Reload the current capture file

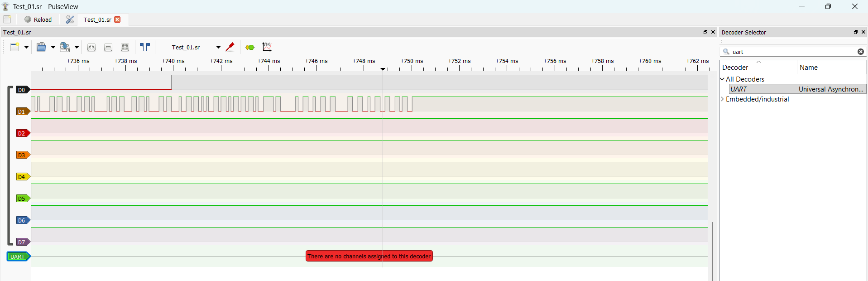[38, 19]
